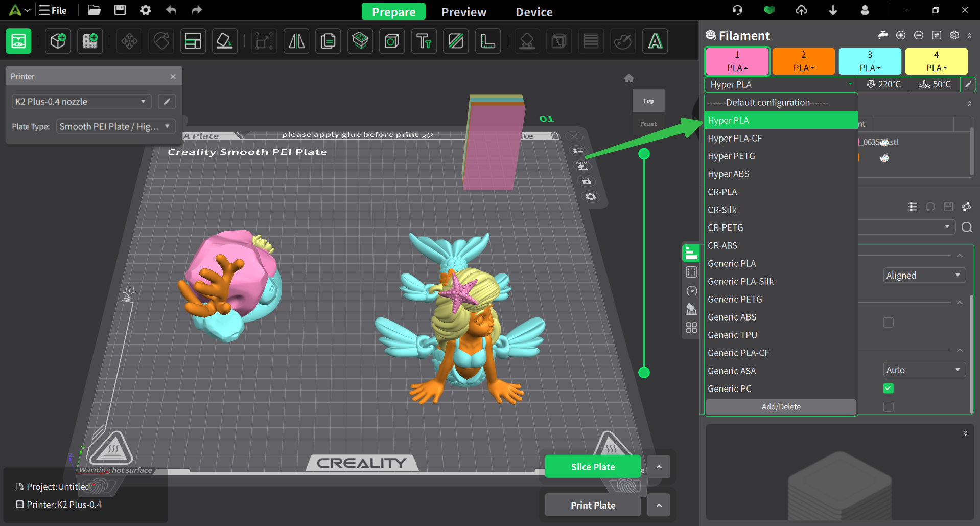The image size is (980, 526).
Task: Click the Mirror tool icon
Action: (296, 41)
